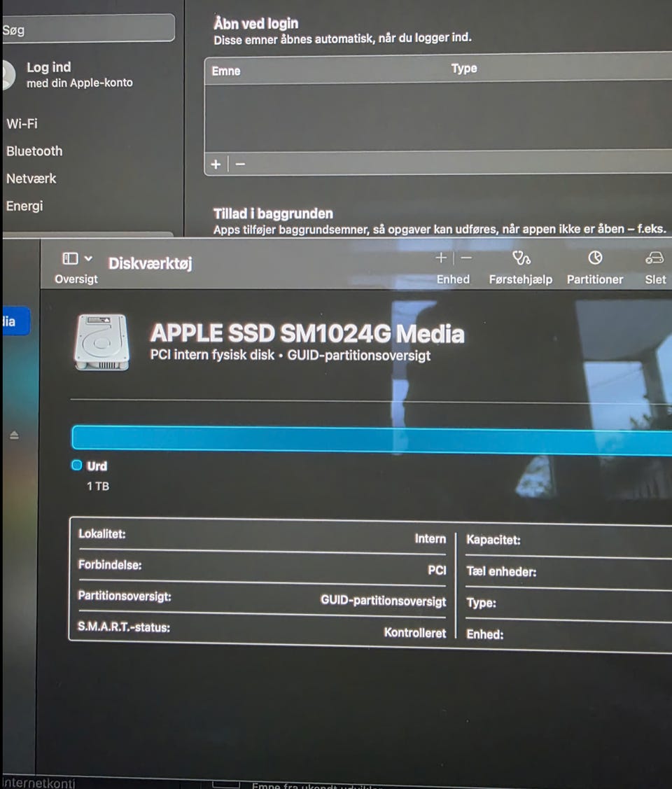Click the Forbindelse PCI value
This screenshot has width=672, height=789.
(x=437, y=570)
